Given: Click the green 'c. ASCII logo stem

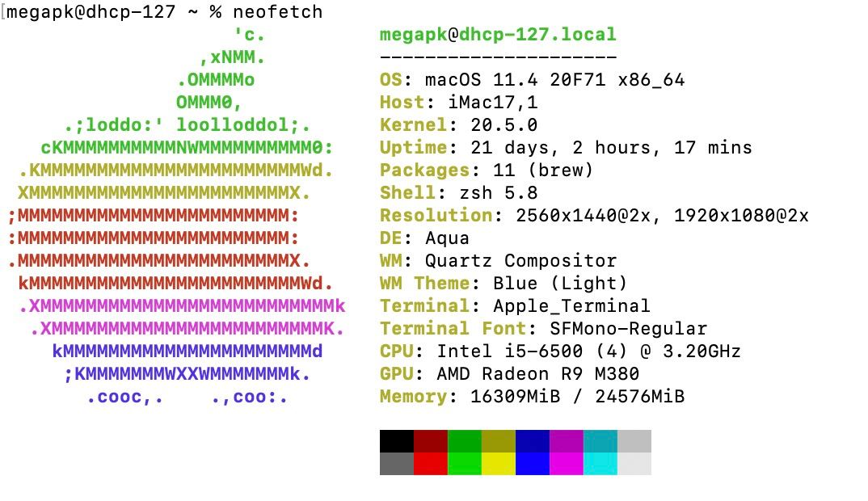Looking at the screenshot, I should point(249,34).
